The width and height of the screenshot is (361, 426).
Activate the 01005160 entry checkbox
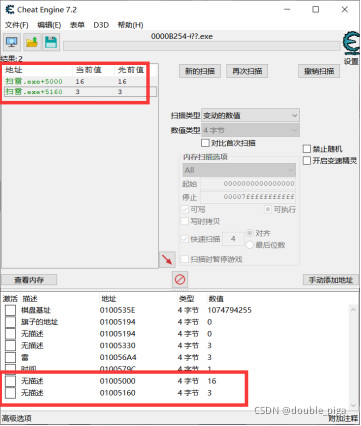(x=10, y=393)
